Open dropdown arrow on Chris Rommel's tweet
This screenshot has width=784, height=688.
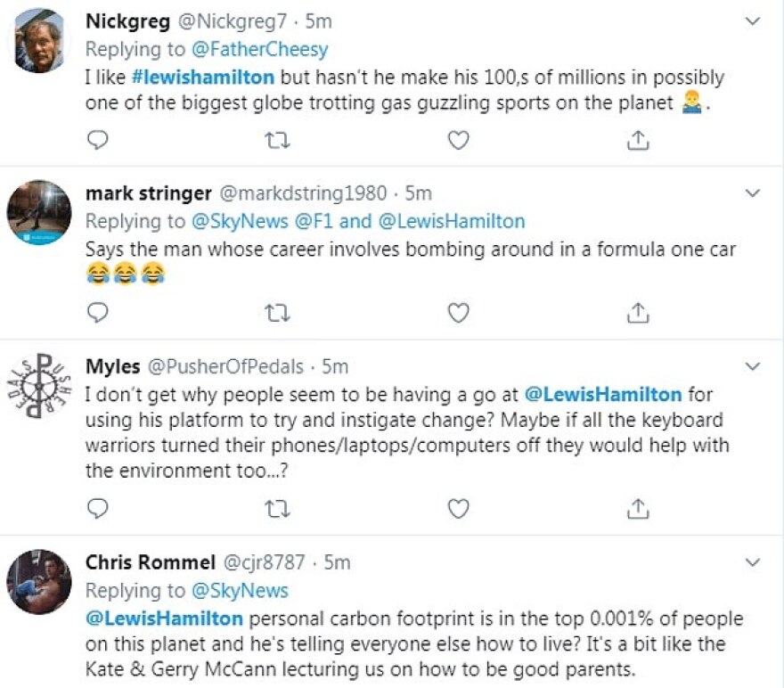pos(753,562)
